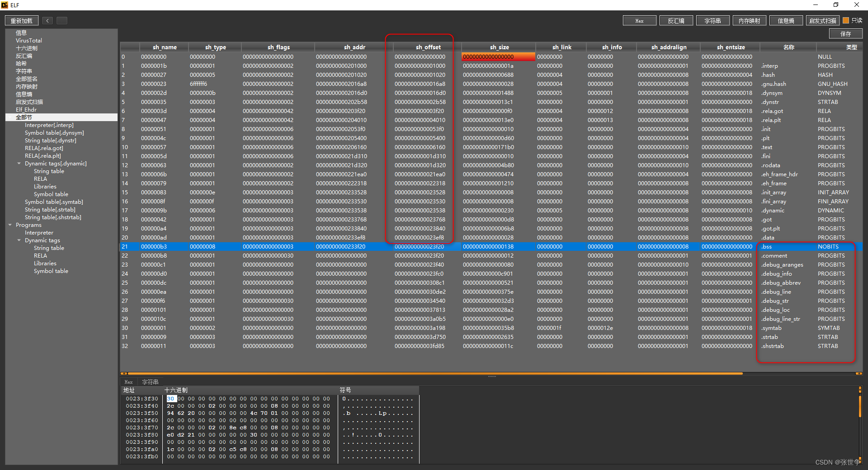Select 哈希 in the left tree
The image size is (868, 470).
[21, 64]
